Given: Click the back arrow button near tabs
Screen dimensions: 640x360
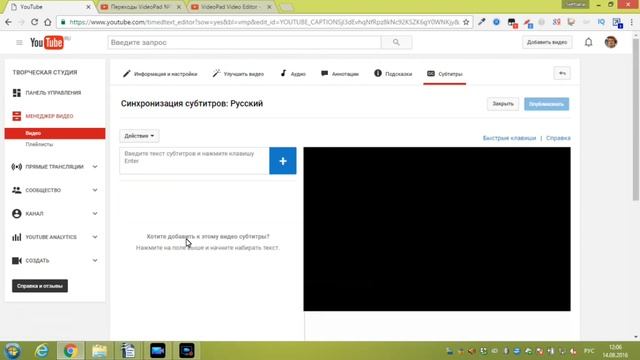Looking at the screenshot, I should coord(562,73).
